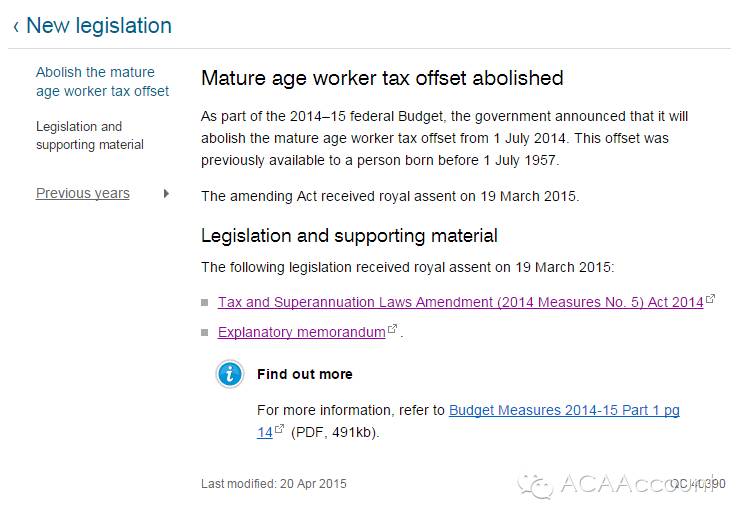Expand the Previous years arrow
Viewport: 739px width, 522px height.
click(x=166, y=193)
